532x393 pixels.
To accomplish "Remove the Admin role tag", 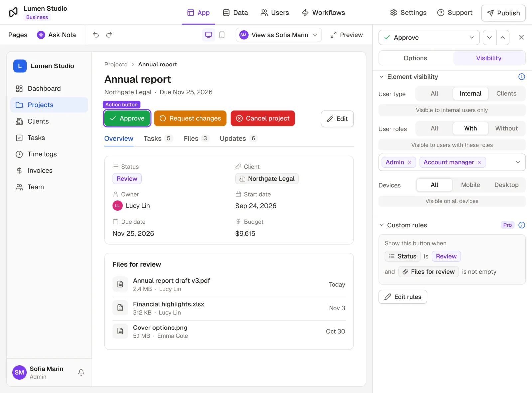I will coord(410,162).
